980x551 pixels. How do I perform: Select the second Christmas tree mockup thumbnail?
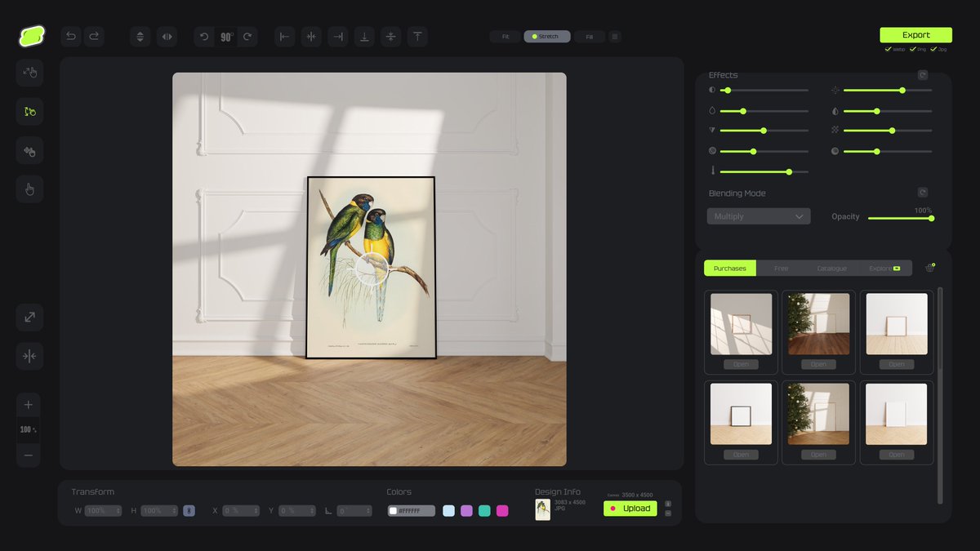[x=818, y=414]
